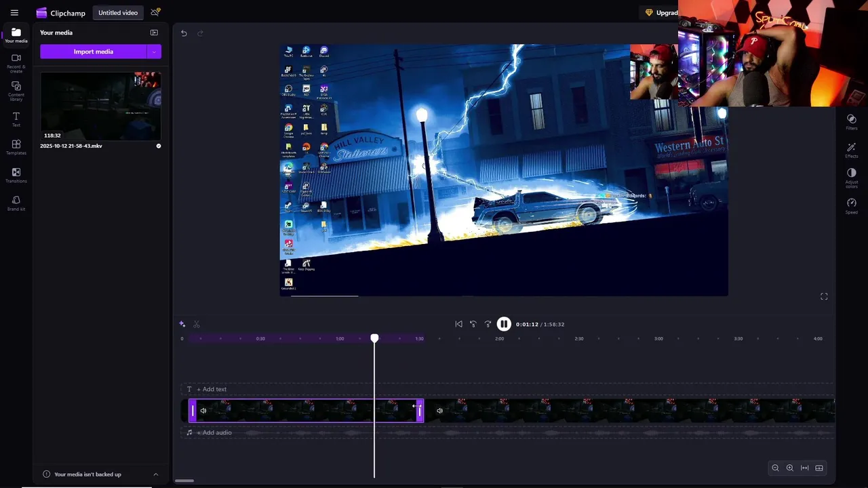Select the 2025-10-12 video thumbnail
Screen dimensions: 868x488
(100, 106)
